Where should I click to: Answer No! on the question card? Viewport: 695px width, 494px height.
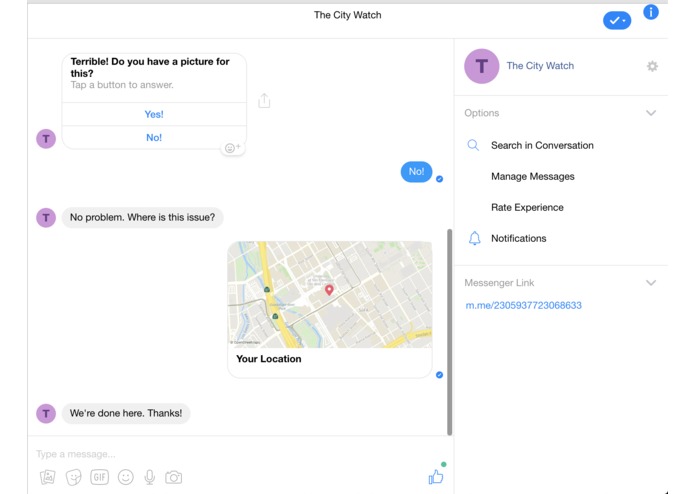pos(154,137)
